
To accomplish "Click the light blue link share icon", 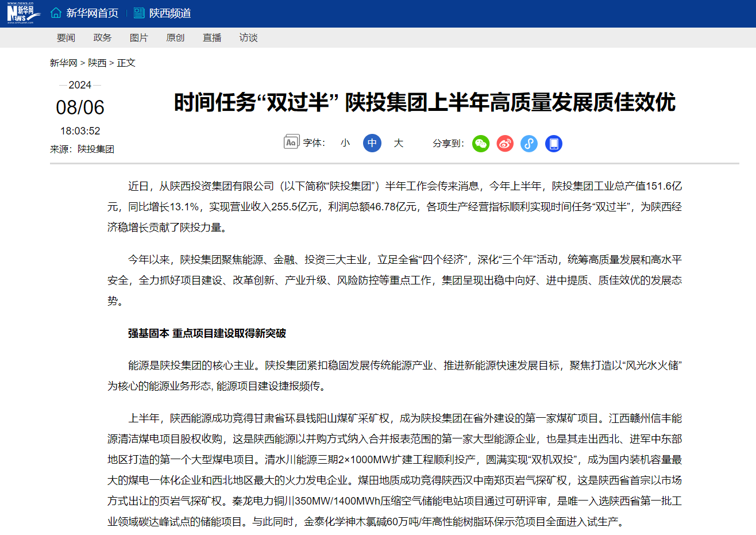I will [529, 144].
